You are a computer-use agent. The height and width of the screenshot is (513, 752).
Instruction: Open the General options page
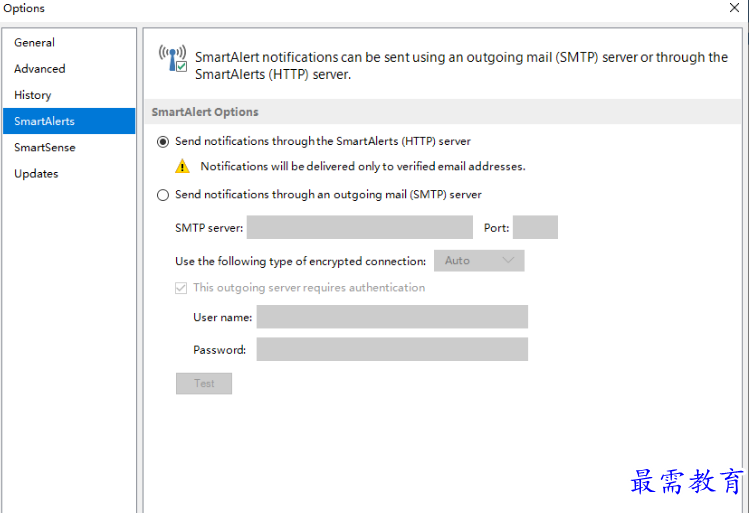(x=69, y=43)
